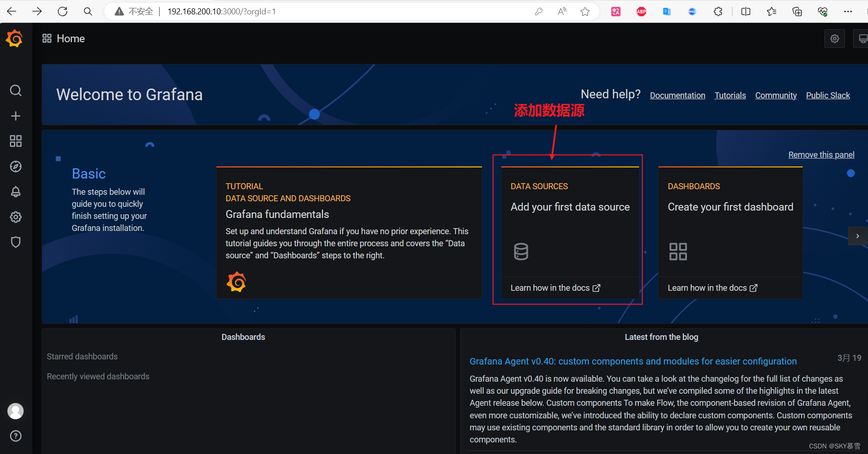
Task: Click the browser search magnifier icon
Action: coord(88,12)
